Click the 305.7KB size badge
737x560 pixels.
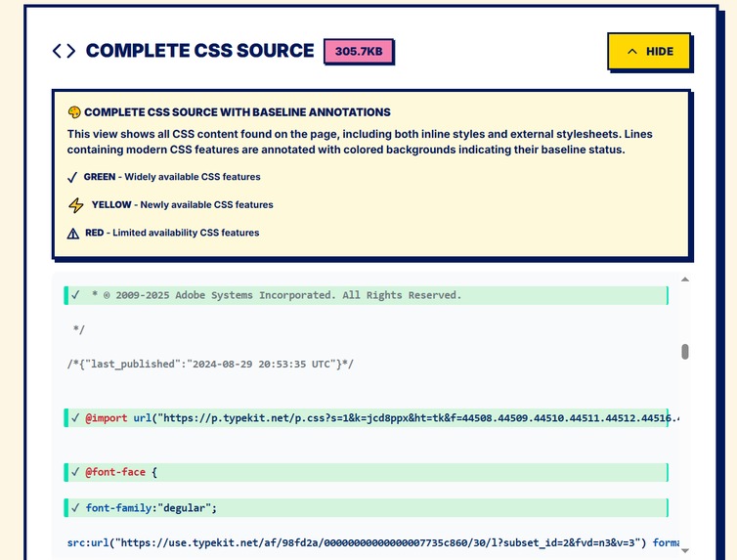point(358,51)
